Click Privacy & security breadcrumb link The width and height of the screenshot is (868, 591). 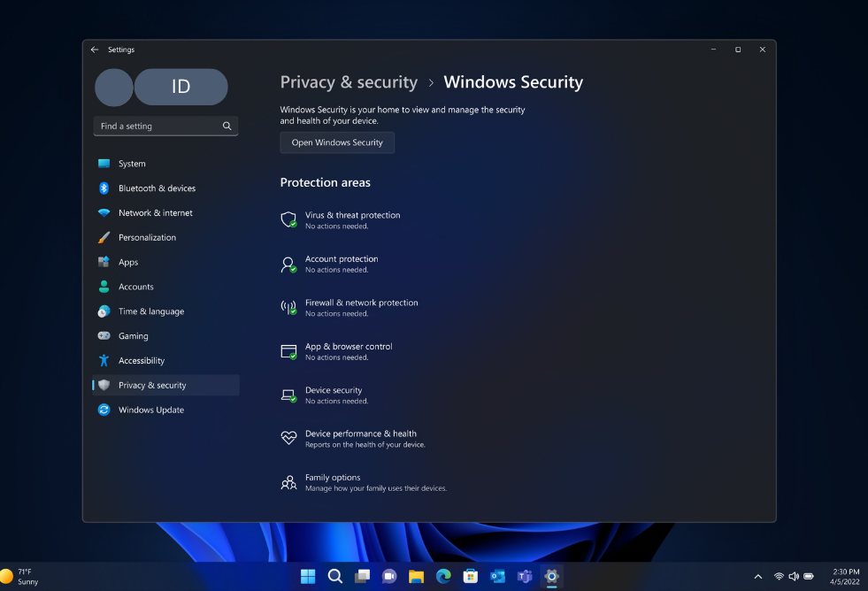tap(349, 82)
